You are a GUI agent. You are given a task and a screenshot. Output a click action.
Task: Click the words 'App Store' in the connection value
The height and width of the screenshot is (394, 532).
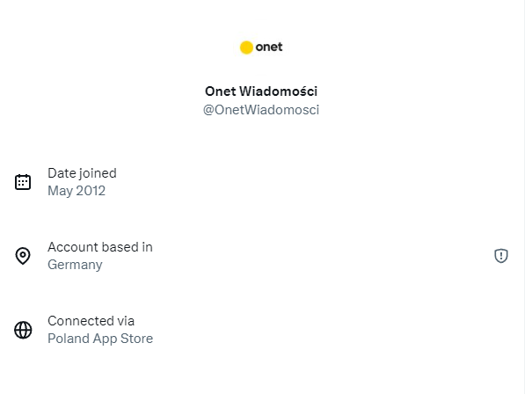pos(122,339)
